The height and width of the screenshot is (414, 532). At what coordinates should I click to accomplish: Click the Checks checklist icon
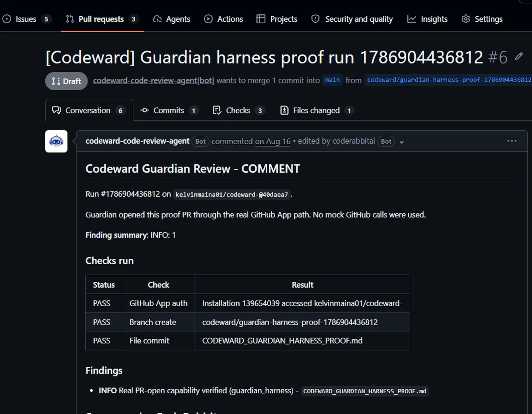point(217,110)
